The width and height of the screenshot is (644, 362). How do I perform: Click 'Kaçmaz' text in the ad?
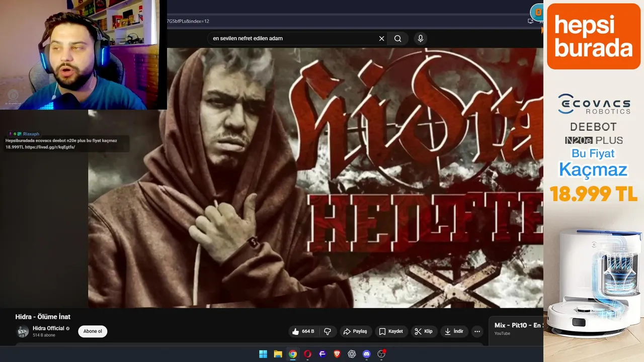coord(593,170)
